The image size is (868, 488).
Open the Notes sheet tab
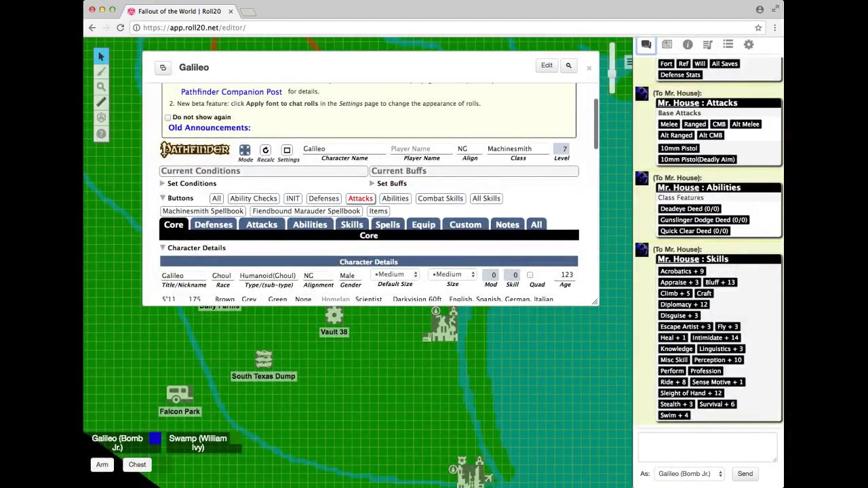pos(507,224)
